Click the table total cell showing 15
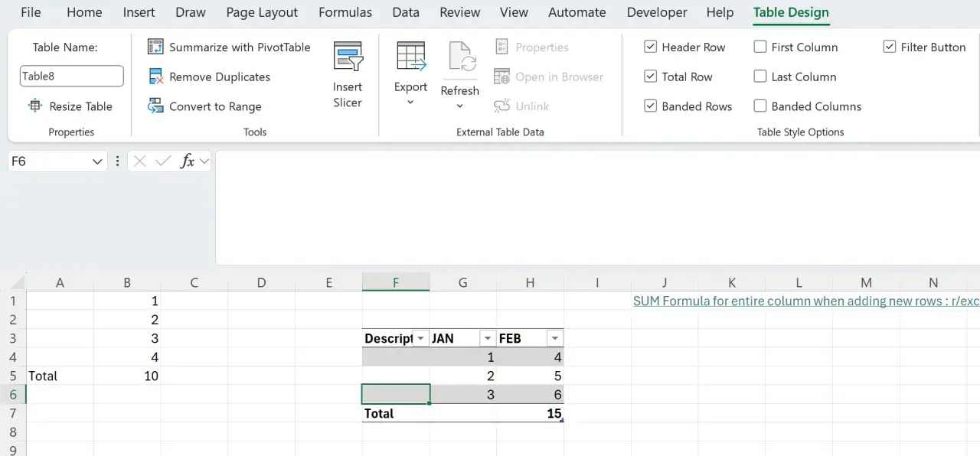 pyautogui.click(x=531, y=413)
